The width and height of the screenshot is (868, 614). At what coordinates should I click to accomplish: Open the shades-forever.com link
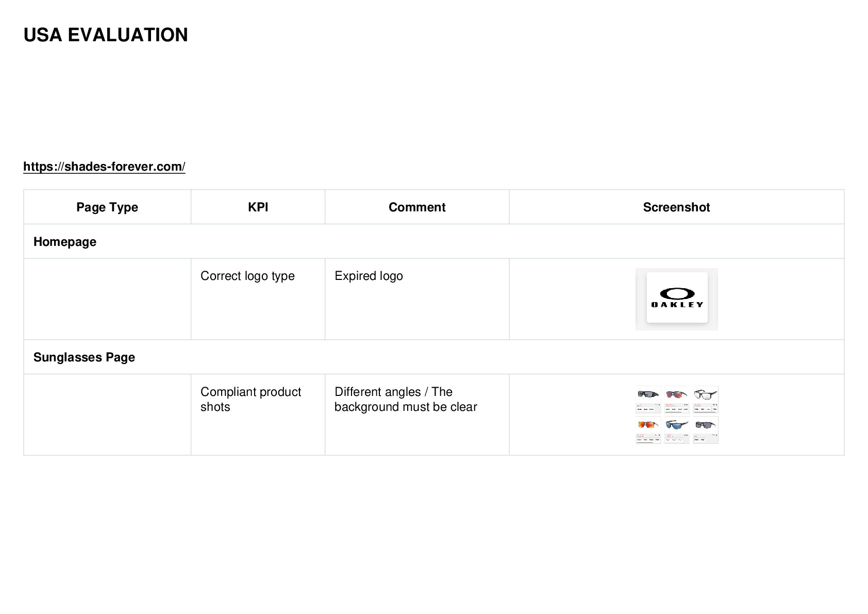(104, 167)
